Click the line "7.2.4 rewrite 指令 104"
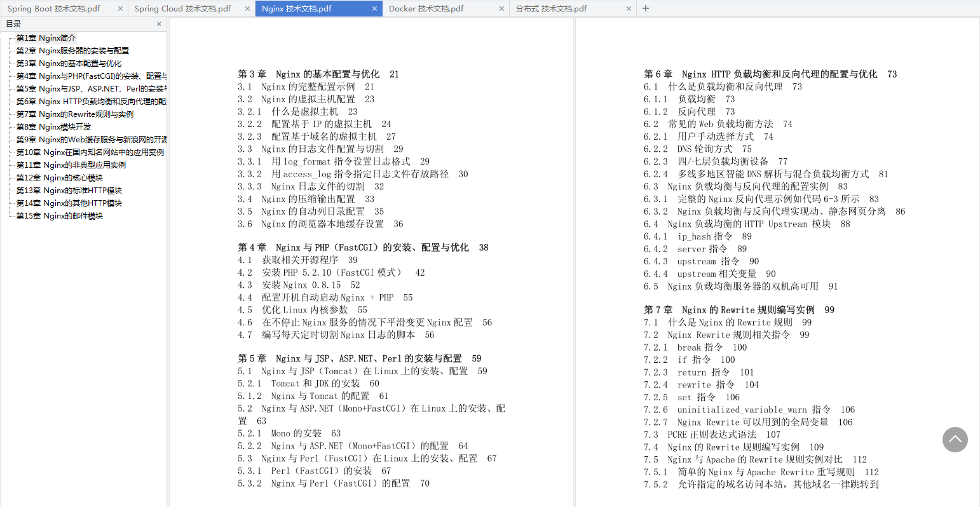Viewport: 980px width, 507px height. coord(702,385)
